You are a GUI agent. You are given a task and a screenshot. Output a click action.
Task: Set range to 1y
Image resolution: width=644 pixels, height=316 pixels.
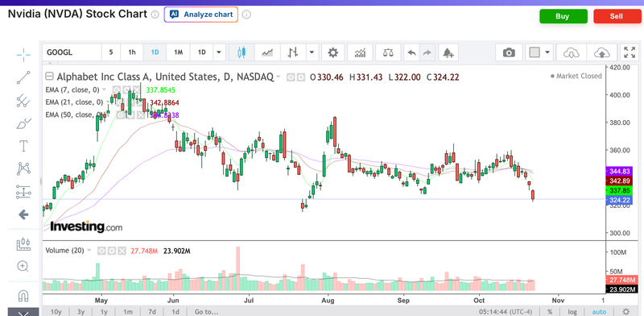104,312
